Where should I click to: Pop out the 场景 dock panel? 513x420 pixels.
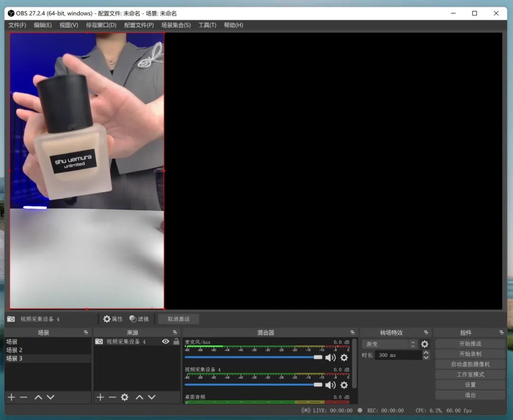click(x=85, y=332)
